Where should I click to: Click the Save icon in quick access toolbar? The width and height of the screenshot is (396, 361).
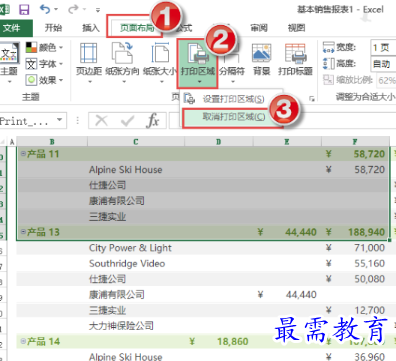tap(24, 9)
